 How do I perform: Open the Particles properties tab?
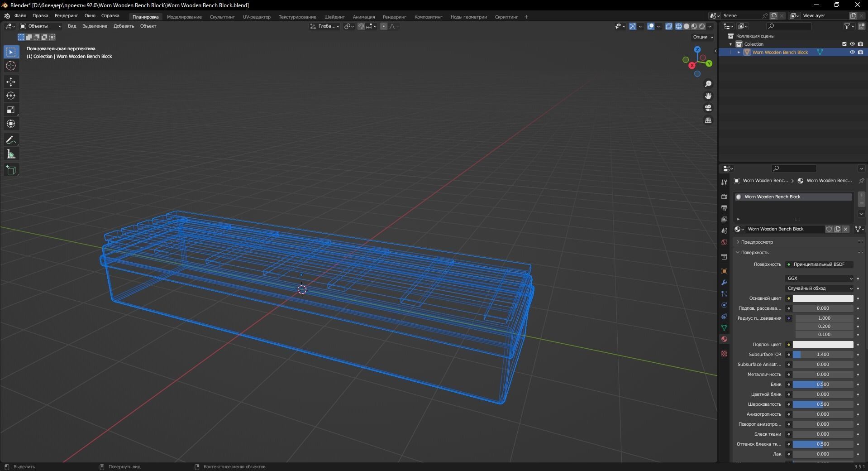724,293
